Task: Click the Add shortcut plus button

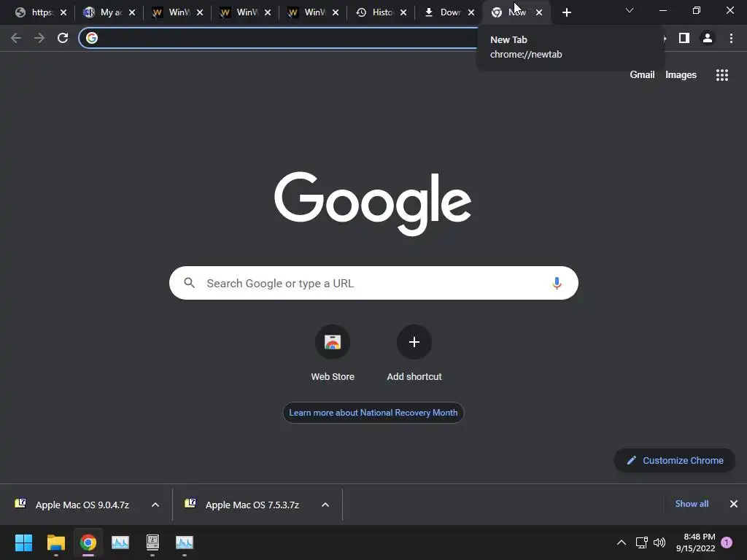Action: pos(414,342)
